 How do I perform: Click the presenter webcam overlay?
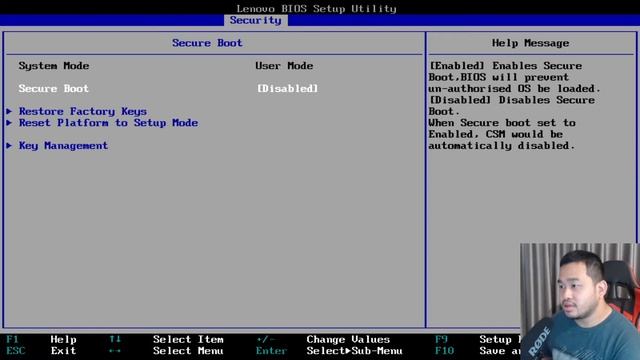(x=580, y=302)
